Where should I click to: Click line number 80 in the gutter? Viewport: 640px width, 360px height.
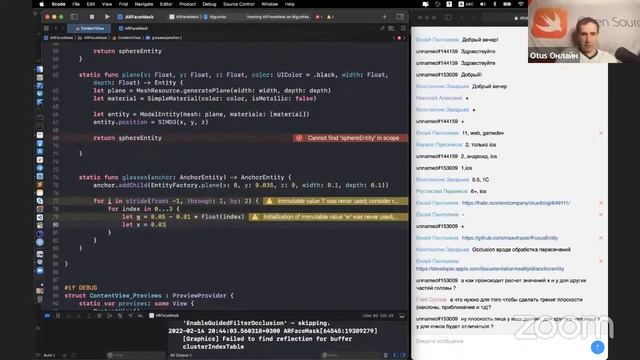pyautogui.click(x=56, y=224)
